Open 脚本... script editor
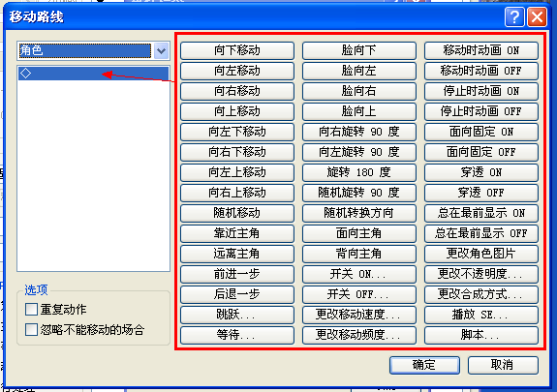The width and height of the screenshot is (557, 392). click(481, 335)
